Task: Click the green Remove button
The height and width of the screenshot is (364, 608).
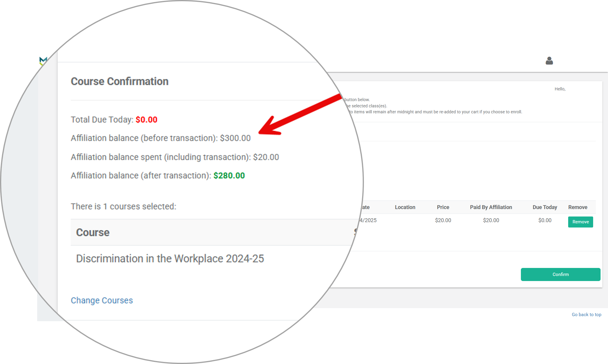Action: 580,222
